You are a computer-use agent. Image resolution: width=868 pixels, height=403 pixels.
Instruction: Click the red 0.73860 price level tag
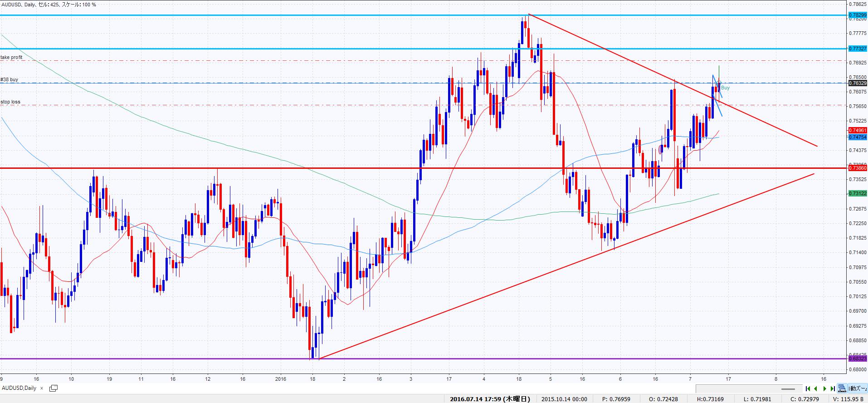tap(857, 168)
